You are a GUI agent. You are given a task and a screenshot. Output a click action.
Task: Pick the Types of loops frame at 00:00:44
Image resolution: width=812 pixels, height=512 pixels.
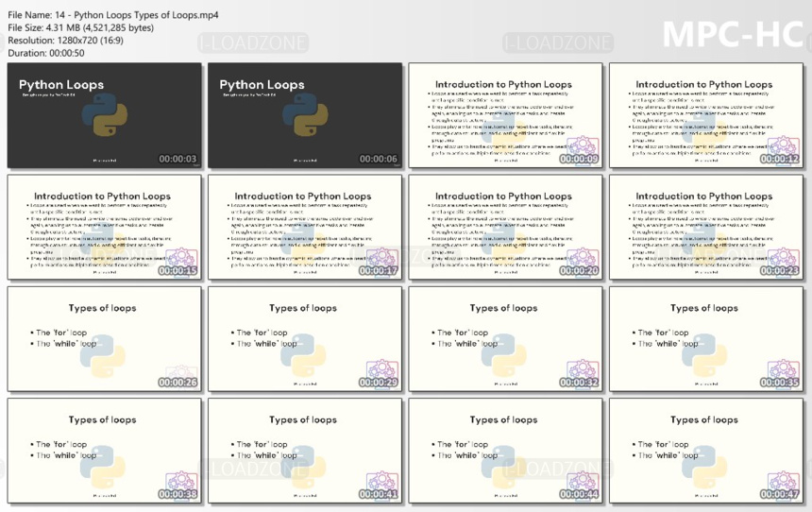click(x=505, y=452)
